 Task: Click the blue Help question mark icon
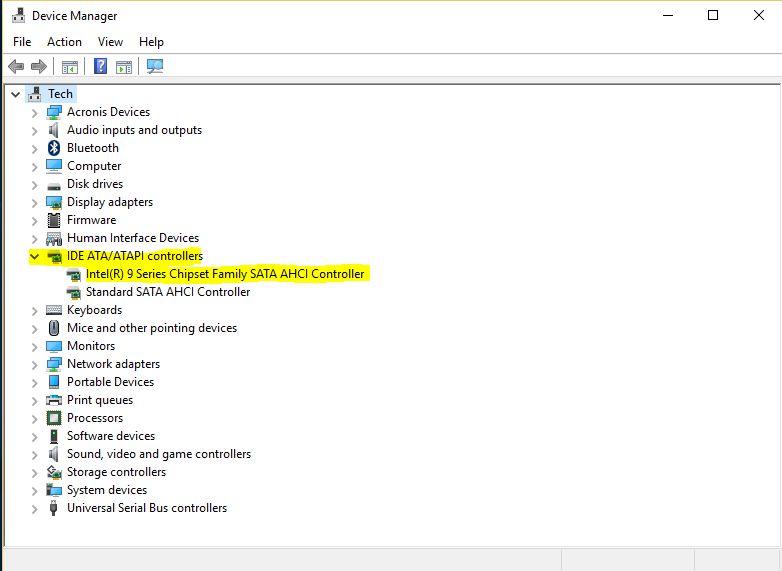(x=100, y=67)
